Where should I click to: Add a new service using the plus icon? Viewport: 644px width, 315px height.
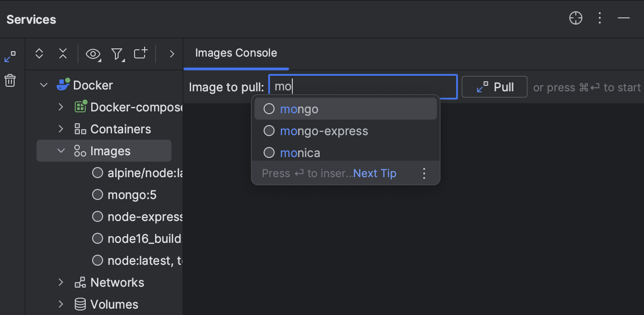(140, 53)
